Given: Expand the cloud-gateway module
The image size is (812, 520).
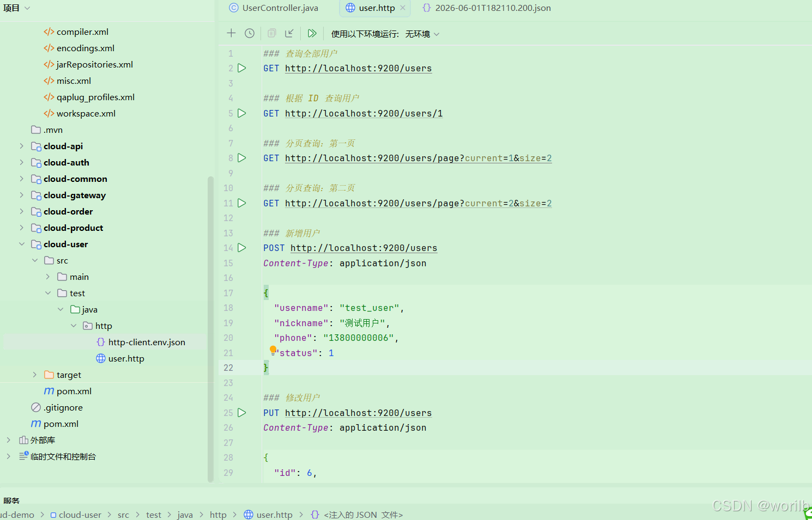Looking at the screenshot, I should [x=21, y=195].
